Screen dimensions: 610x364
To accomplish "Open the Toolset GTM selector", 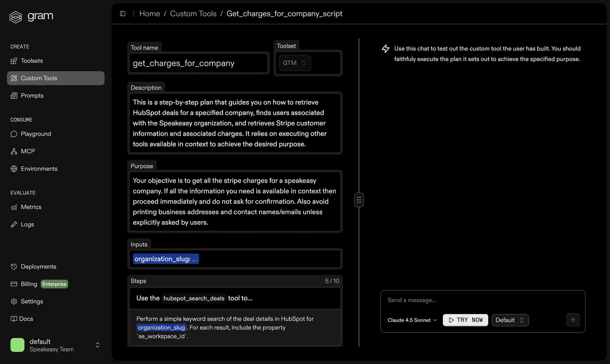I will tap(294, 62).
